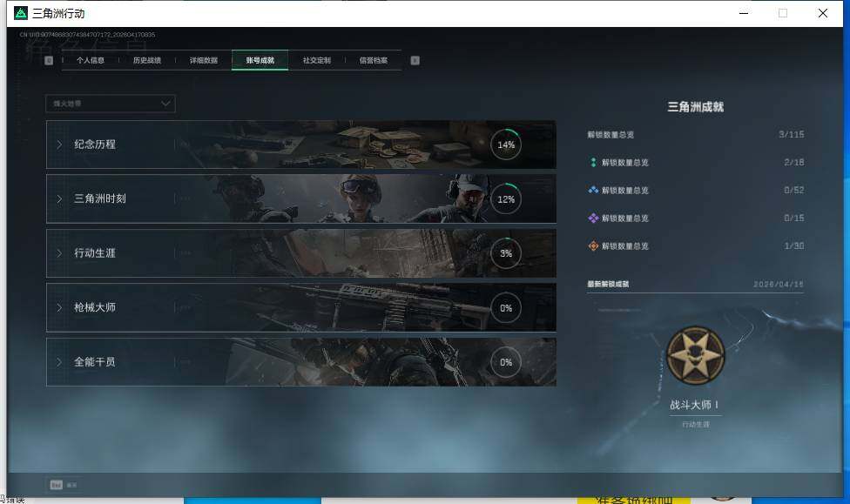Minimize the 三角洲行动 window

click(744, 13)
